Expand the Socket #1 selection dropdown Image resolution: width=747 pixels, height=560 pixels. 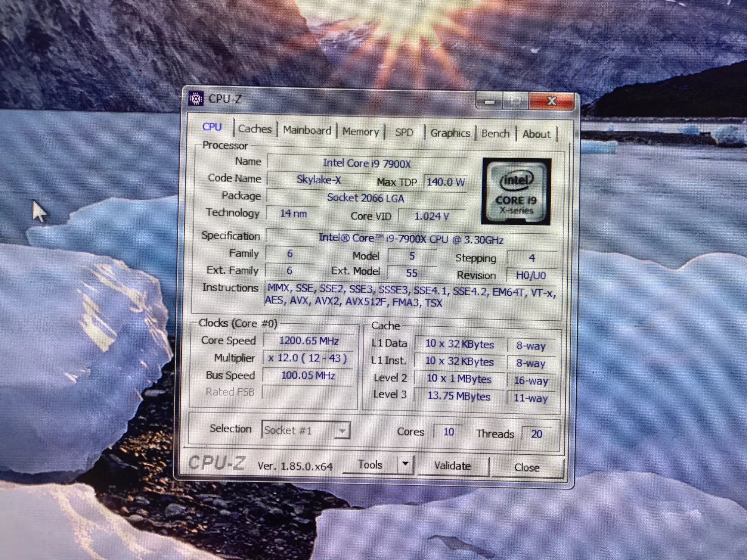[x=342, y=431]
